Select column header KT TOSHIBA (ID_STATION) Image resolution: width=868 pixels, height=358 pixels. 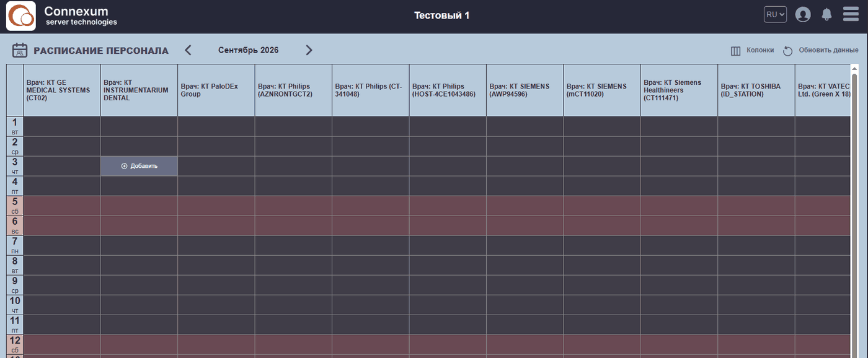point(756,90)
